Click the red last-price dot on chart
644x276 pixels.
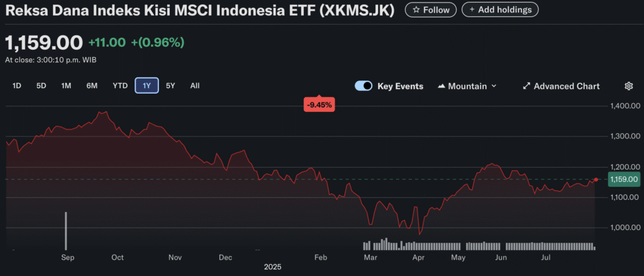click(x=596, y=179)
